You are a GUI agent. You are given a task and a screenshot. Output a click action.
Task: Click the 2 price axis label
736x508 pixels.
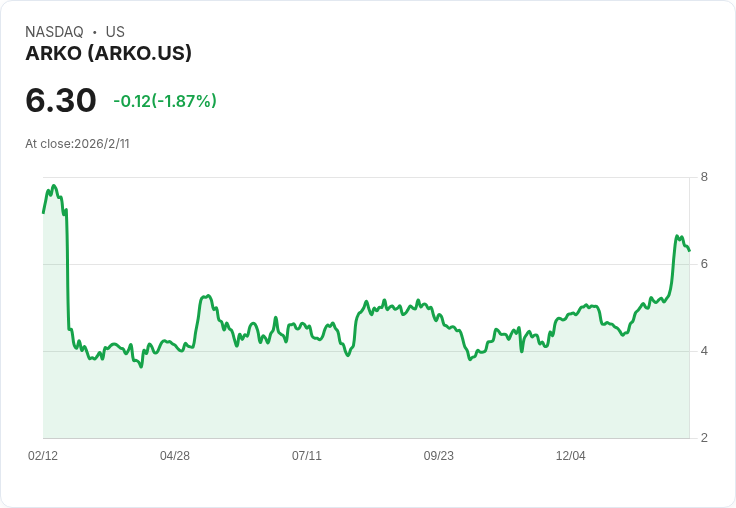pos(704,438)
